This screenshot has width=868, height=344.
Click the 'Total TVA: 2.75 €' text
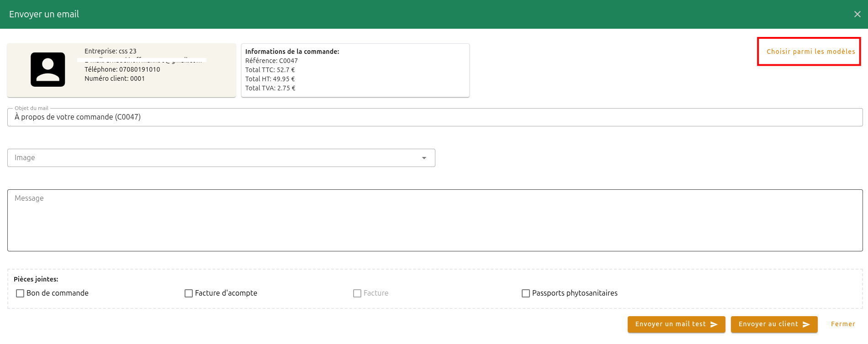coord(270,88)
